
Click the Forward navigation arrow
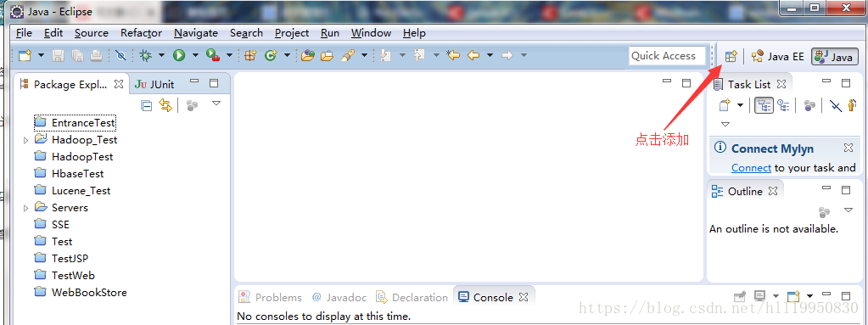507,55
